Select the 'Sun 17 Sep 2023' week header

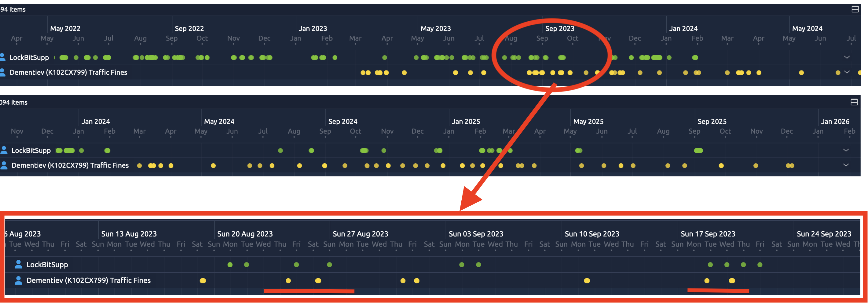(x=708, y=234)
